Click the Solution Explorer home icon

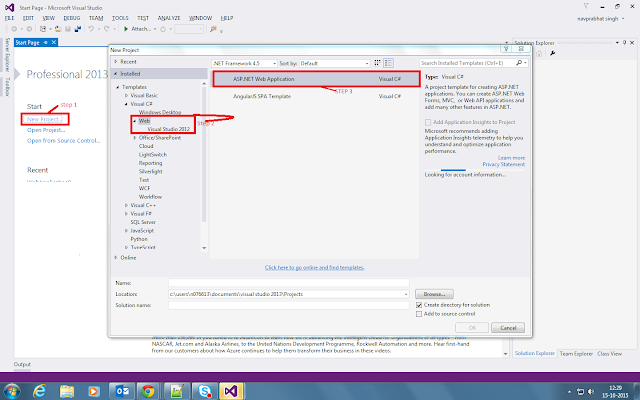pos(539,53)
